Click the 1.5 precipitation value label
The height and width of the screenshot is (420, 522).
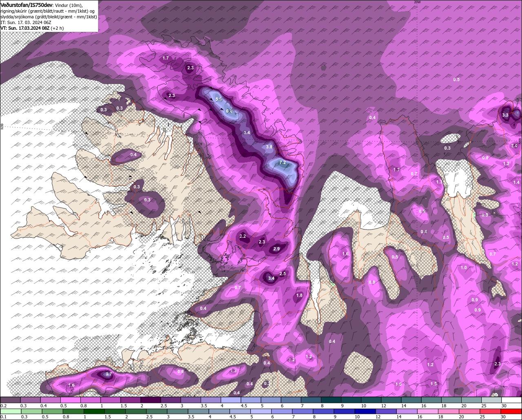click(434, 384)
